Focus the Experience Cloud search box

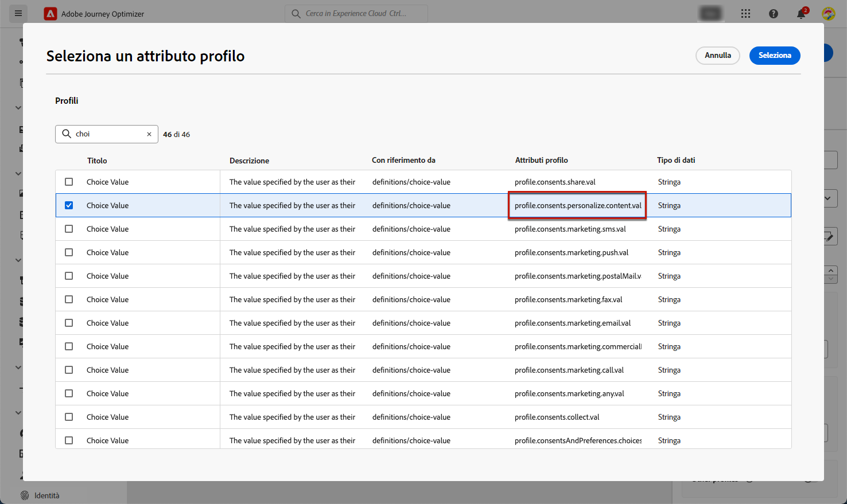coord(356,14)
